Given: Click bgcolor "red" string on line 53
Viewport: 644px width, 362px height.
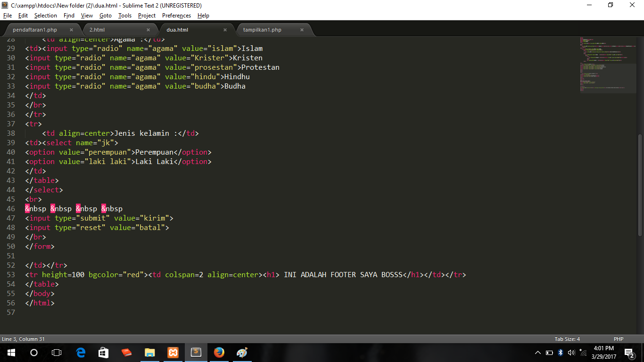Looking at the screenshot, I should [x=133, y=274].
